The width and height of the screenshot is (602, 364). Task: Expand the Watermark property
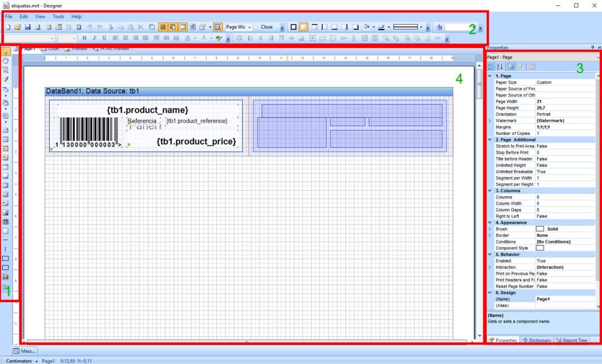click(x=489, y=120)
